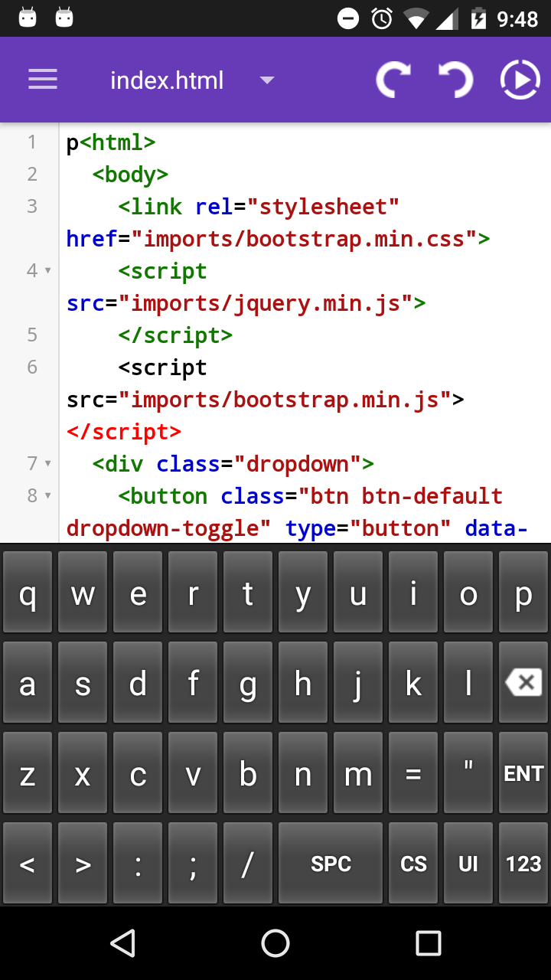Tap the e key

(x=138, y=592)
